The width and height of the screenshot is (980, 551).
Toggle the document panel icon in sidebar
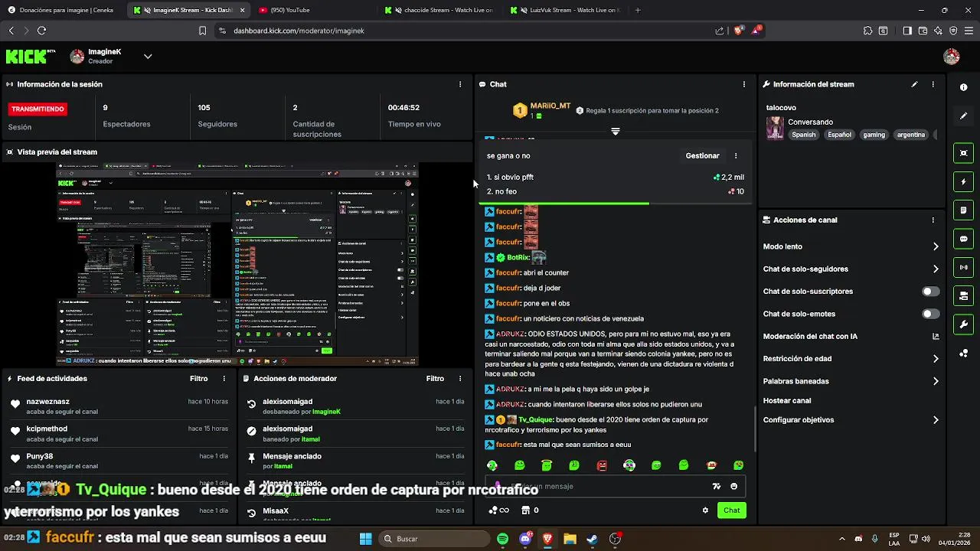964,210
